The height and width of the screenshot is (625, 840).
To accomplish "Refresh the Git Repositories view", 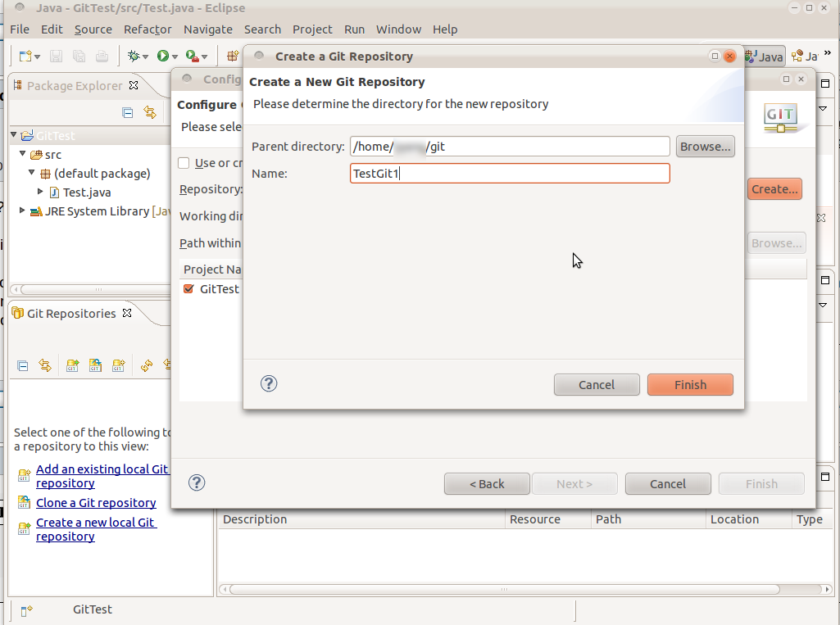I will pyautogui.click(x=147, y=366).
